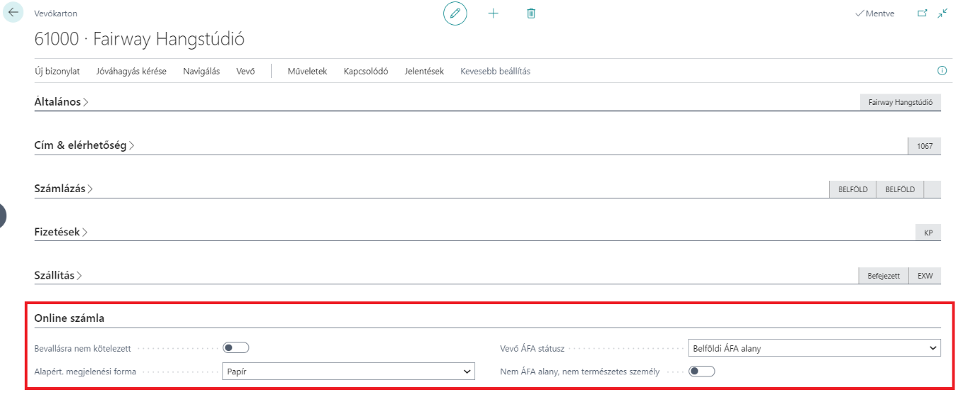The image size is (980, 402).
Task: Open the Új bizonylat menu
Action: tap(57, 71)
